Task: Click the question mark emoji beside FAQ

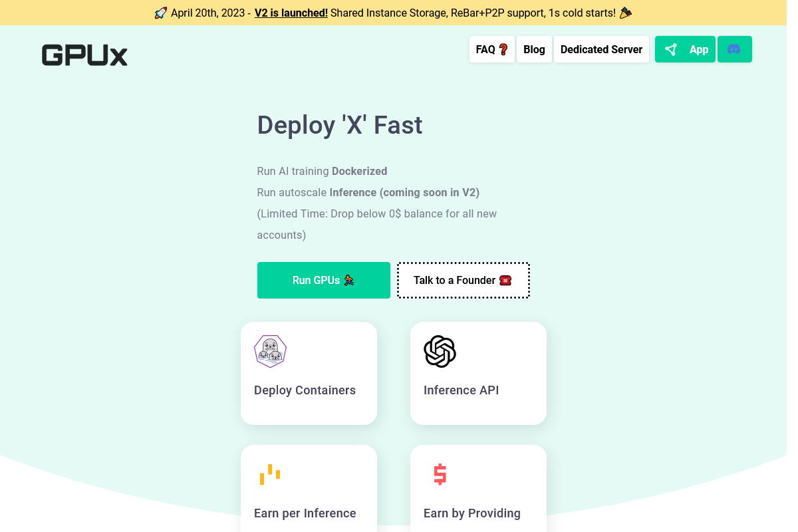Action: click(x=503, y=49)
